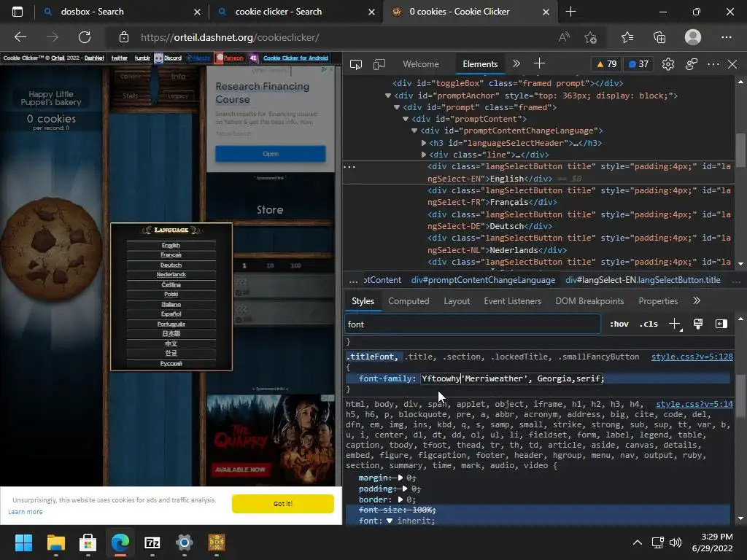Open the Welcome DevTools tab
The height and width of the screenshot is (560, 747).
point(421,64)
